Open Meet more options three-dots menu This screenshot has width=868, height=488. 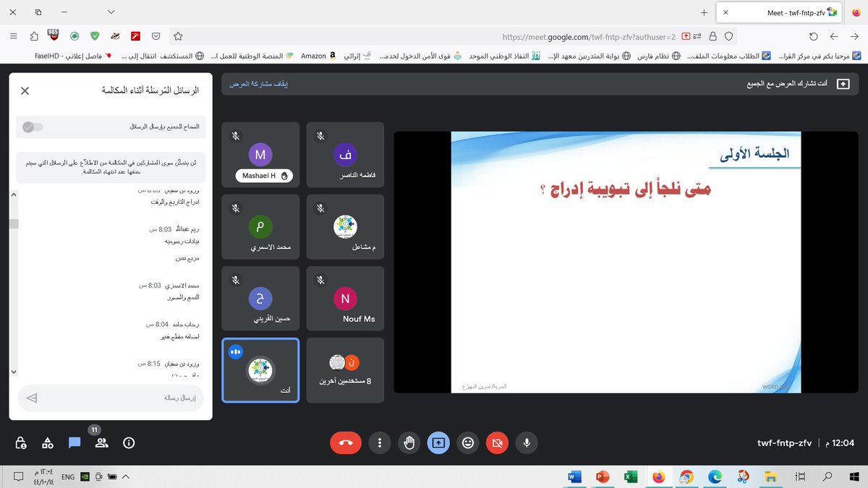tap(380, 442)
